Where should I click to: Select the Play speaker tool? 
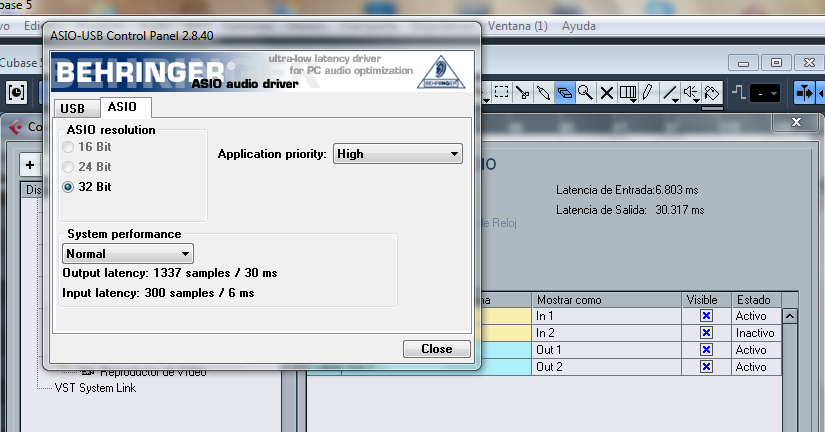691,93
